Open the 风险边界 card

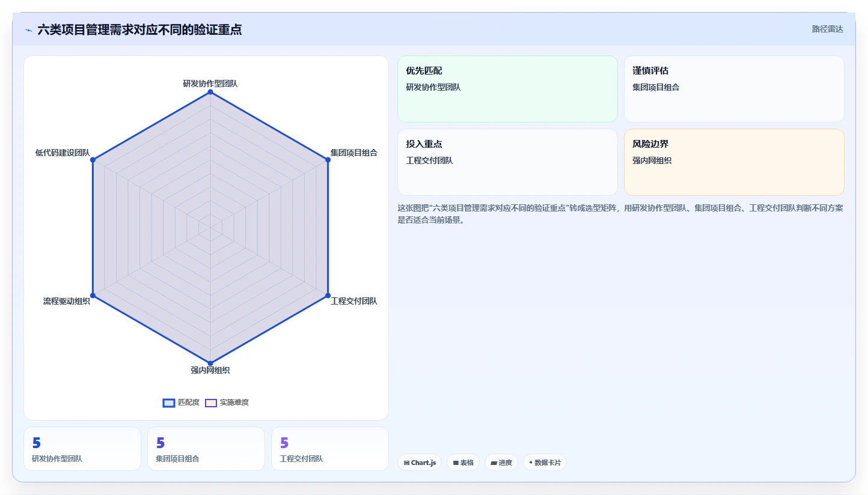pyautogui.click(x=734, y=162)
